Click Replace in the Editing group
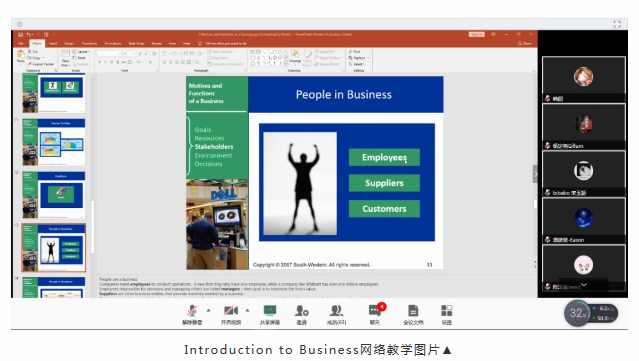 click(x=359, y=58)
